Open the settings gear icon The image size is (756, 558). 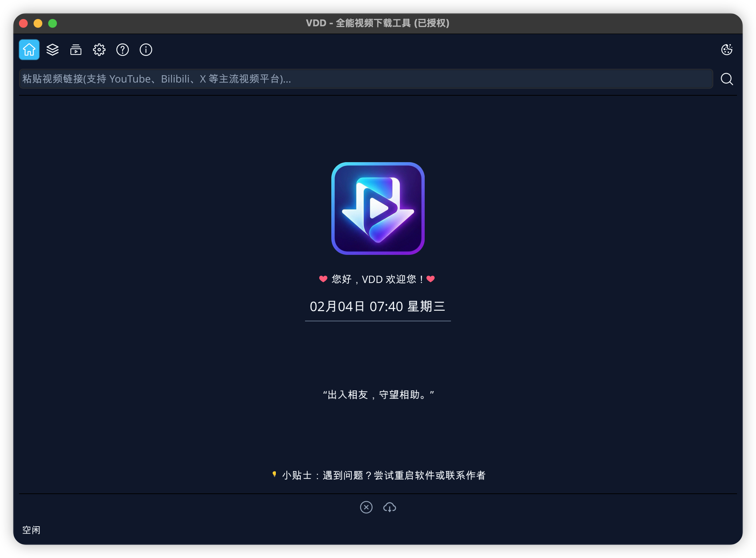(99, 50)
